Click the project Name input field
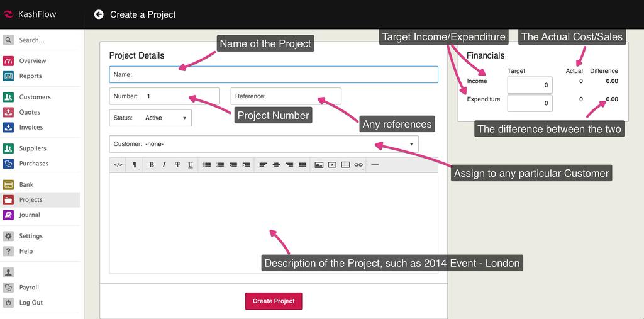The width and height of the screenshot is (644, 319). 274,75
